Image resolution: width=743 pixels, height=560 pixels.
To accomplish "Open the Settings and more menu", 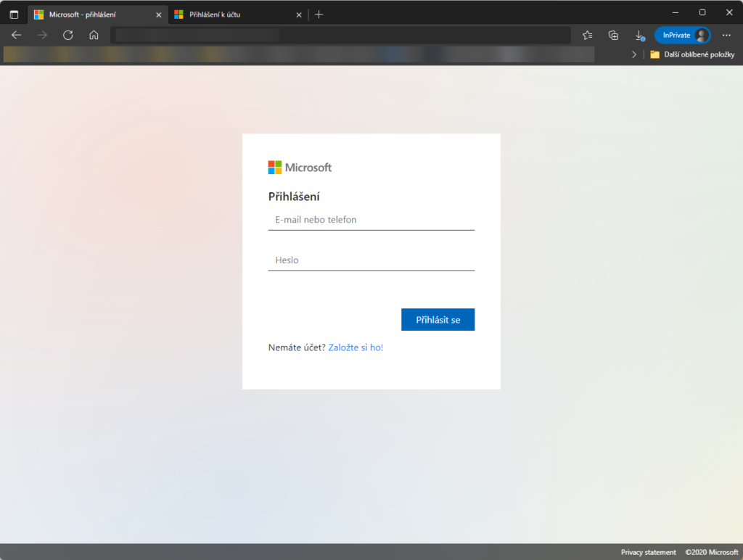I will (x=726, y=35).
